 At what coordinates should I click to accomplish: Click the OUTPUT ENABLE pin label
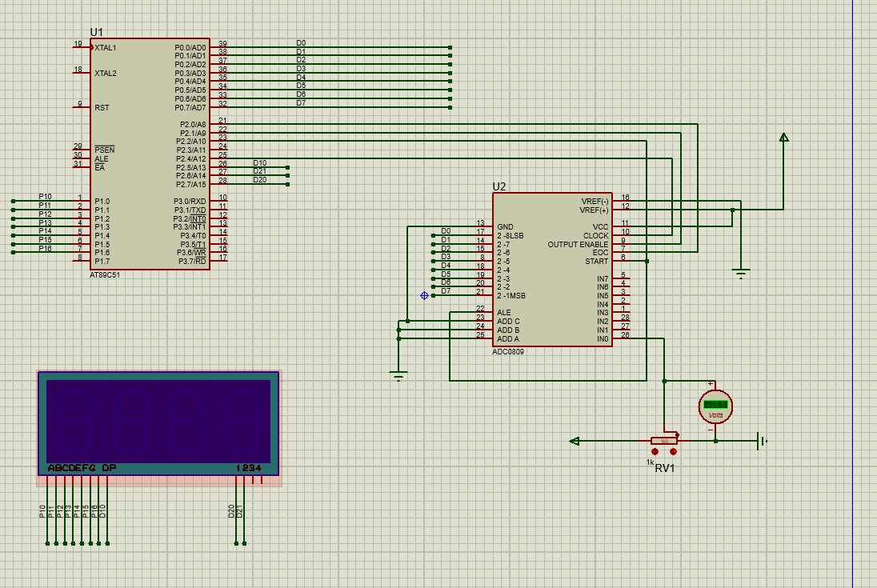(578, 245)
